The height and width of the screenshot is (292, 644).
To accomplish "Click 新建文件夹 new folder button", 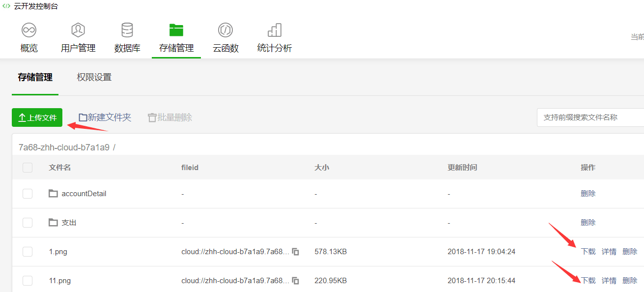I will pos(105,117).
